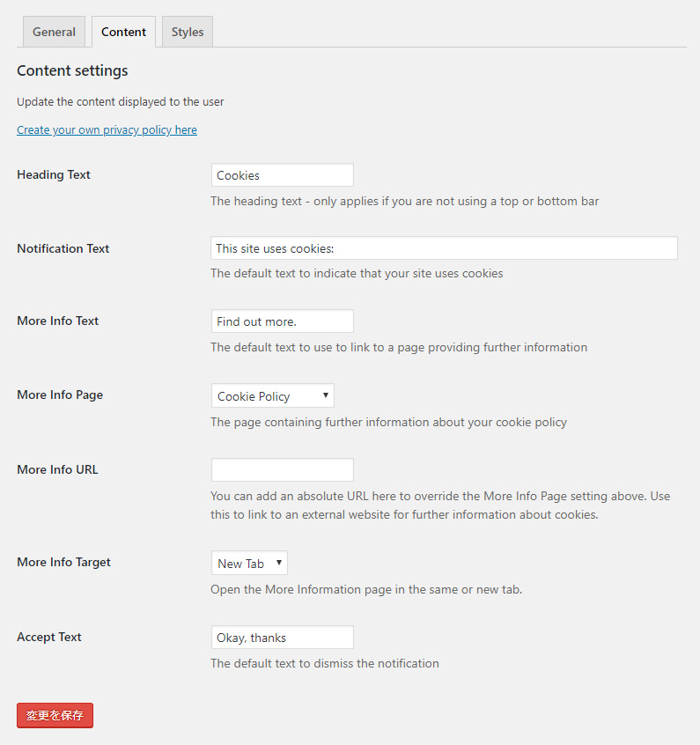Expand the More Info Page dropdown

click(x=273, y=395)
